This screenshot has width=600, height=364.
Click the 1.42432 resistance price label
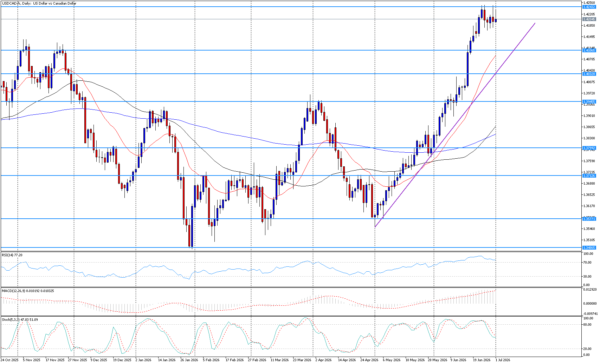(589, 7)
